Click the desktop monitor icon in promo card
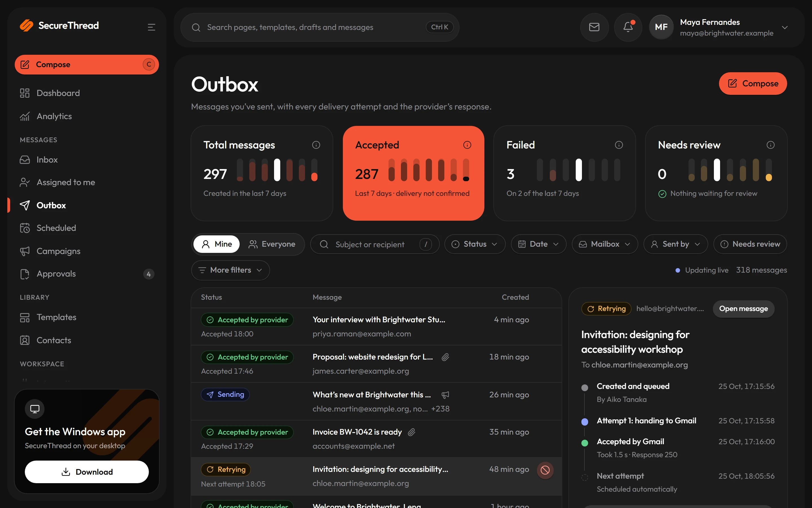Viewport: 812px width, 508px height. coord(35,409)
